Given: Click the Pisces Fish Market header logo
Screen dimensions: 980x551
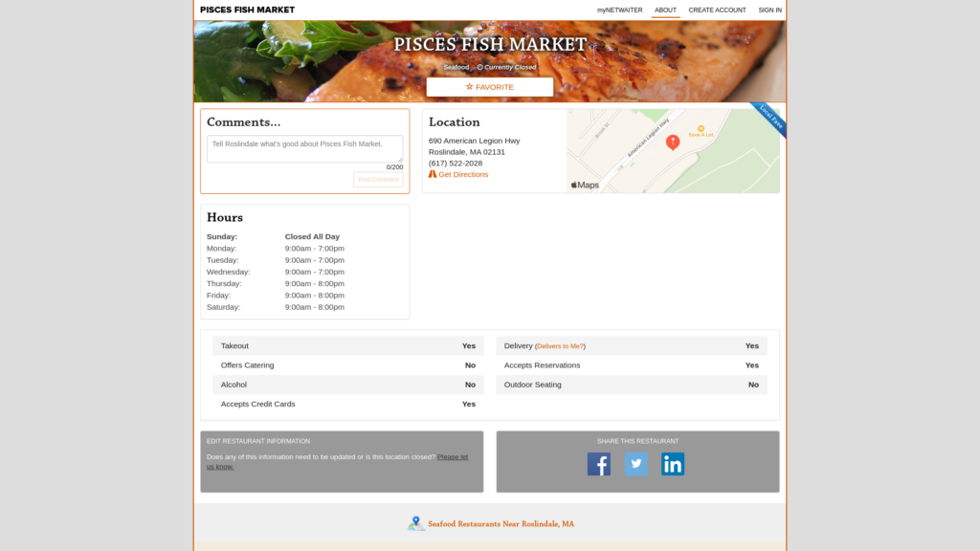Looking at the screenshot, I should [x=247, y=10].
